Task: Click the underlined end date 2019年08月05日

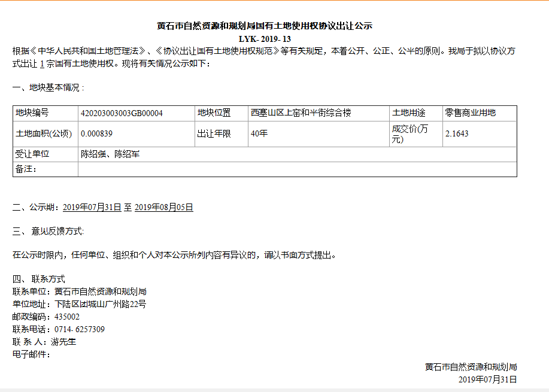Action: [x=163, y=208]
